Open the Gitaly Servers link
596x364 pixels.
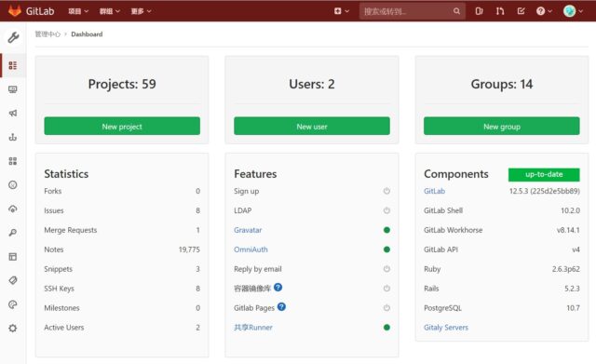coord(446,327)
